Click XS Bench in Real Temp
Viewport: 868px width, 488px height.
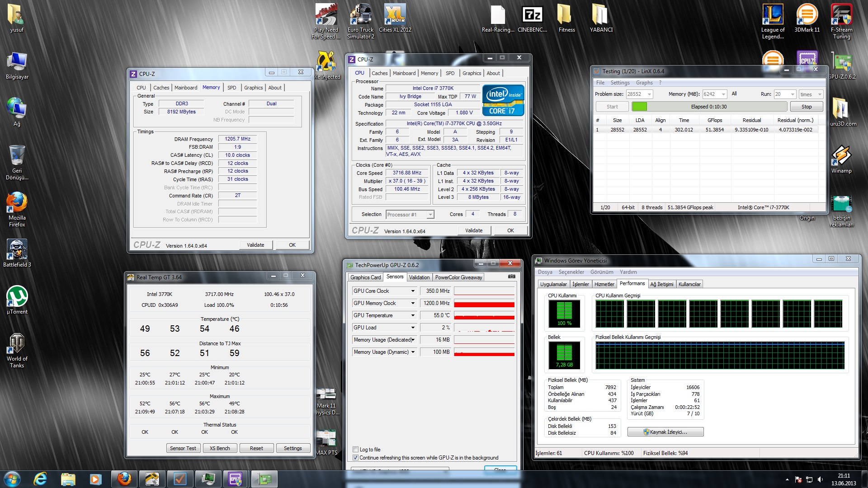[x=219, y=448]
